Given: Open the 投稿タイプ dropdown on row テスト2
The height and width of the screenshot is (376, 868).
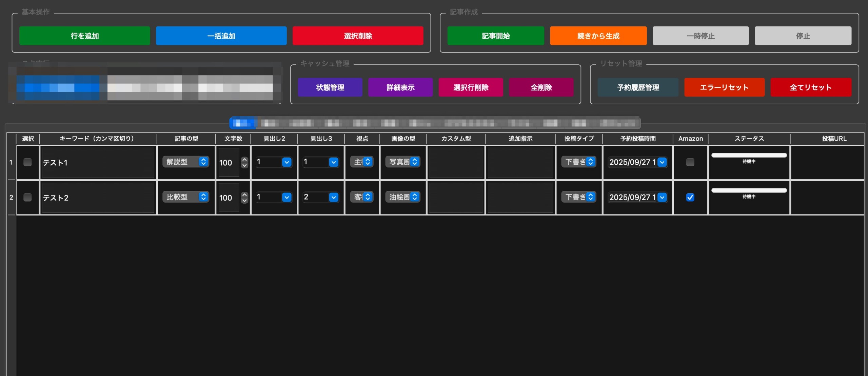Looking at the screenshot, I should click(578, 197).
